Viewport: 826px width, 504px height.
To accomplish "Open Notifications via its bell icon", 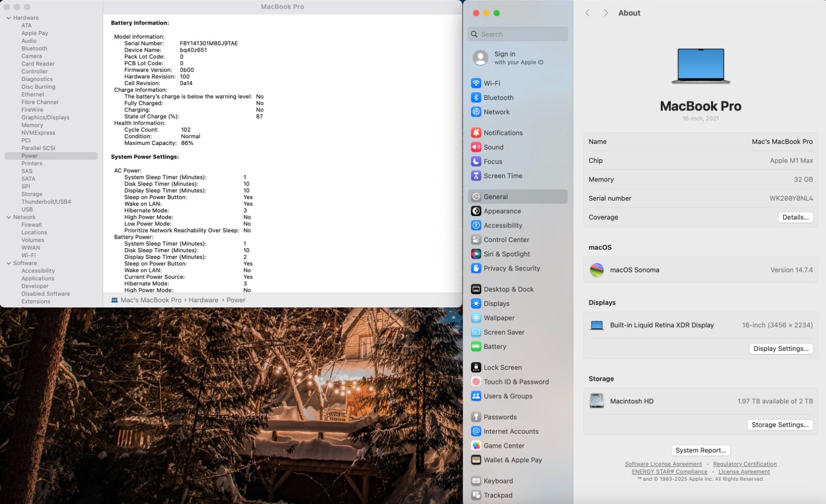I will [476, 133].
